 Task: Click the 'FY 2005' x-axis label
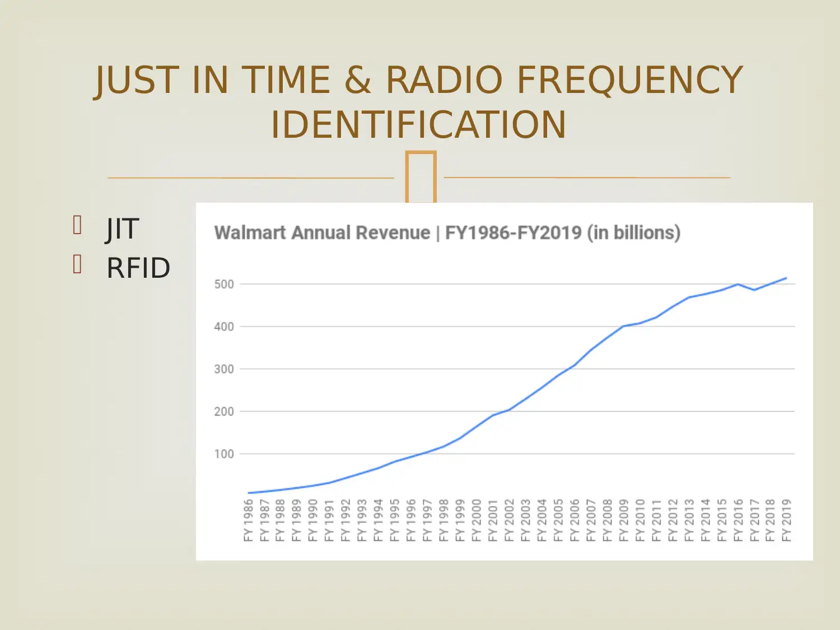558,520
